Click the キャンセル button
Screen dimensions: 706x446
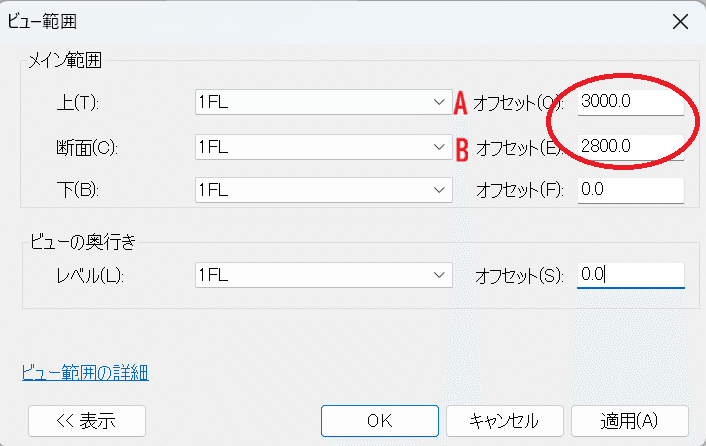(x=504, y=420)
